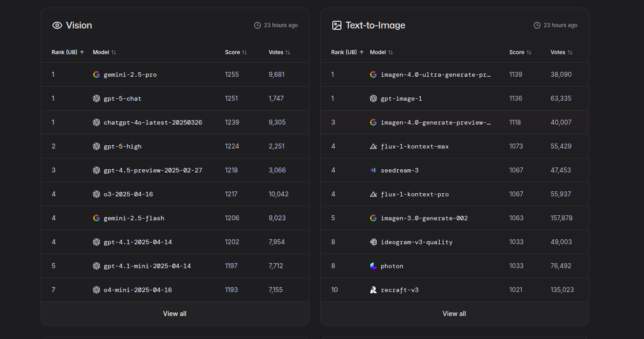The width and height of the screenshot is (644, 339).
Task: Click the OpenAI icon beside gpt-4.5-preview-2025-02-27
Action: [x=97, y=170]
